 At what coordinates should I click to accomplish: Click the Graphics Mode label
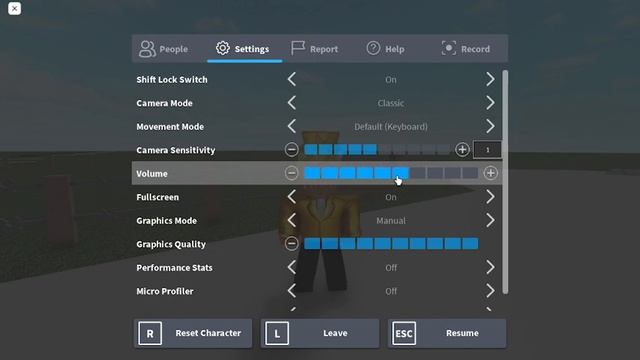pyautogui.click(x=167, y=221)
